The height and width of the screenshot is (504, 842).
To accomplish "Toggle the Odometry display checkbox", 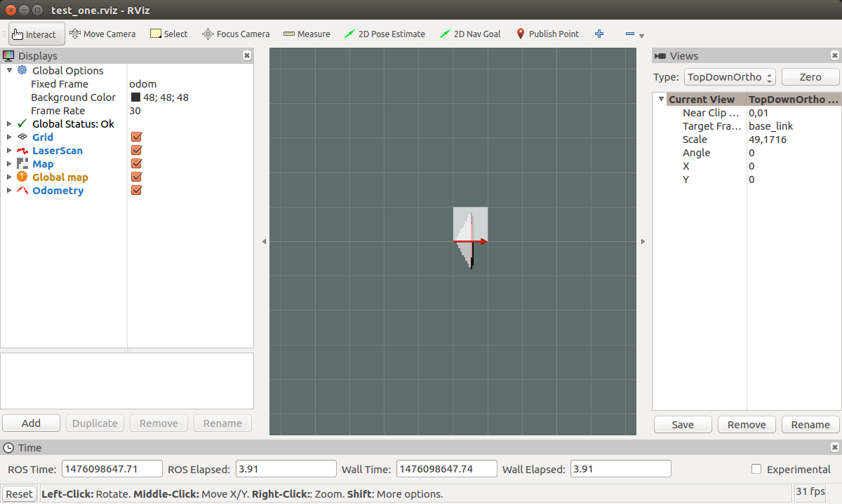I will tap(137, 191).
